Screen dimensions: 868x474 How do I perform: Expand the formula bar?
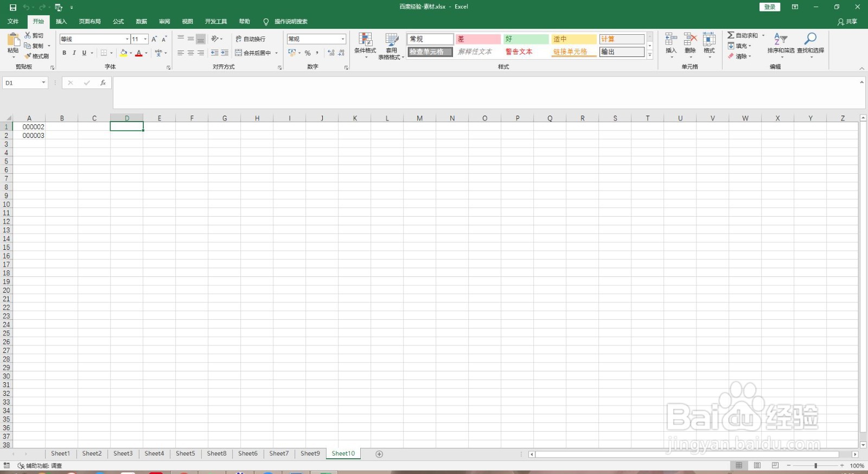pos(861,83)
